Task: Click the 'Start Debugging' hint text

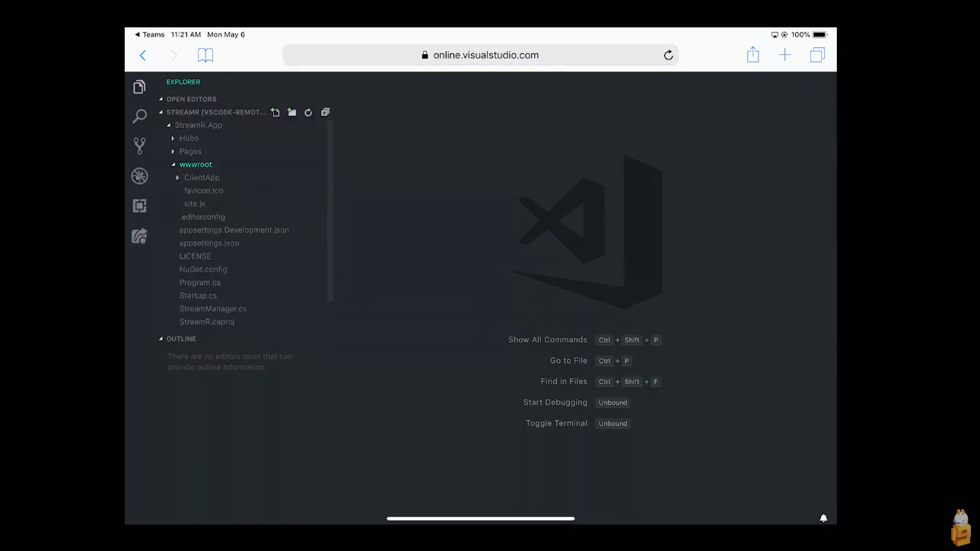Action: coord(555,403)
